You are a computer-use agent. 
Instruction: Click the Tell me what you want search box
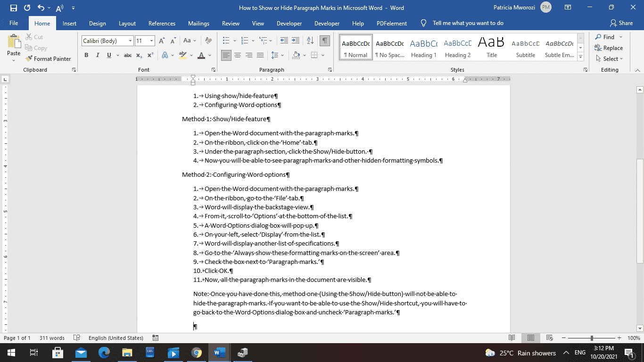pyautogui.click(x=468, y=23)
